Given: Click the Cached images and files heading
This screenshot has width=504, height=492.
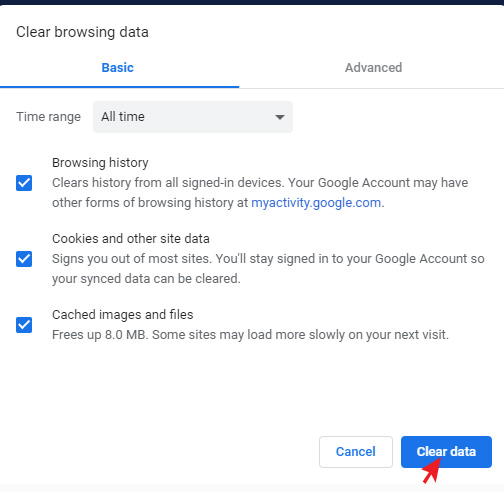Looking at the screenshot, I should (x=123, y=315).
